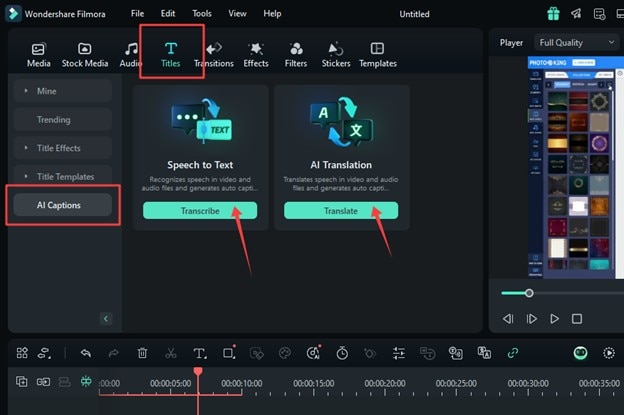Click the green AI assistant face icon
624x415 pixels.
pos(580,353)
